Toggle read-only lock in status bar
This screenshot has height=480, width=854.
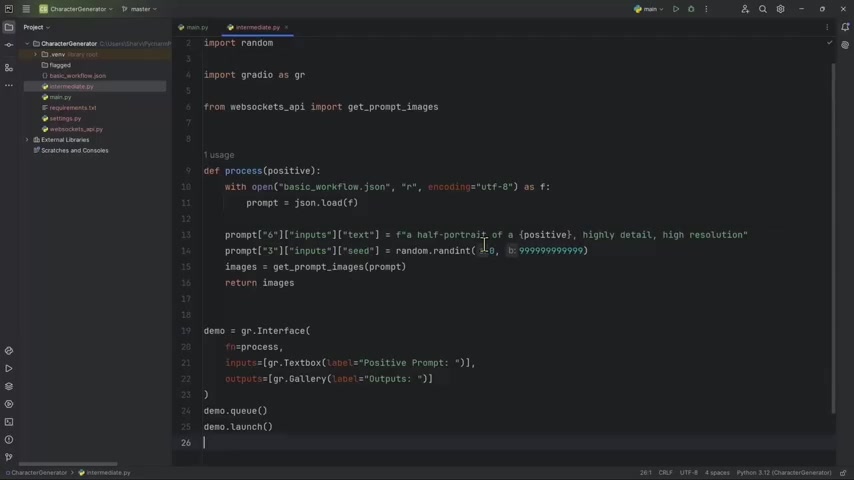(x=843, y=473)
